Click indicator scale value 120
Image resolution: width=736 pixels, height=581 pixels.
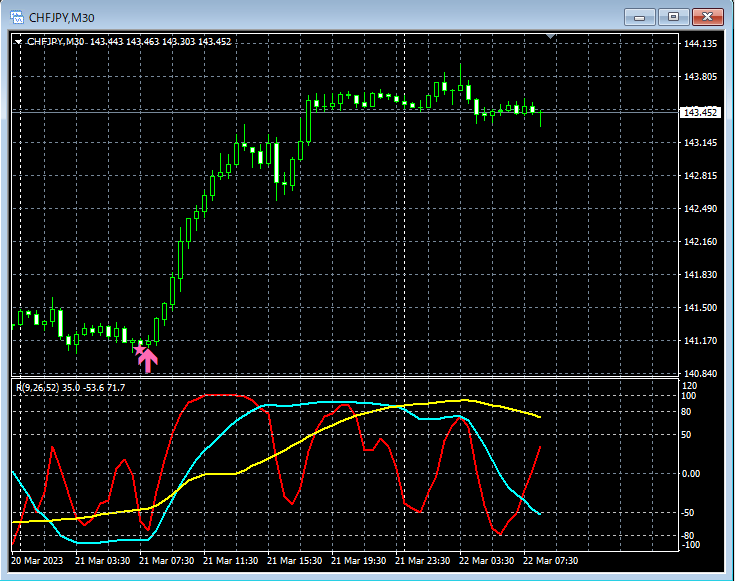pos(690,386)
